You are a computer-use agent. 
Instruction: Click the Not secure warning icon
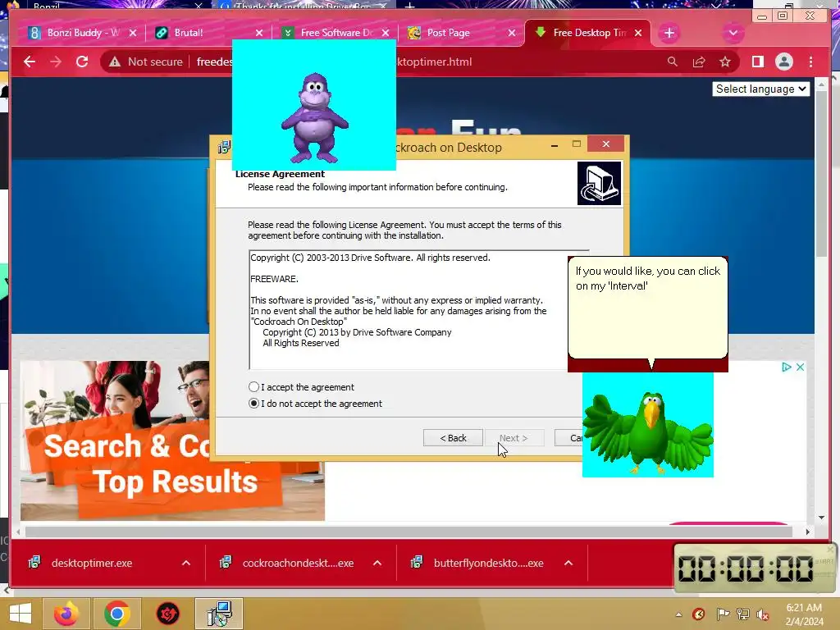coord(115,62)
